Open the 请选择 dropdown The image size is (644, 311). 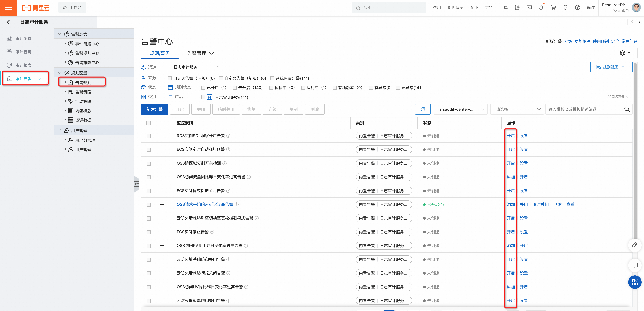tap(517, 109)
